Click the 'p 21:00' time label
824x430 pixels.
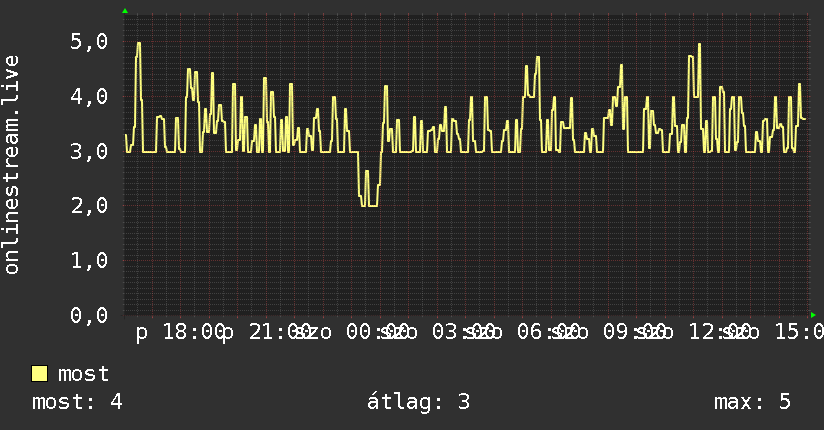point(266,332)
